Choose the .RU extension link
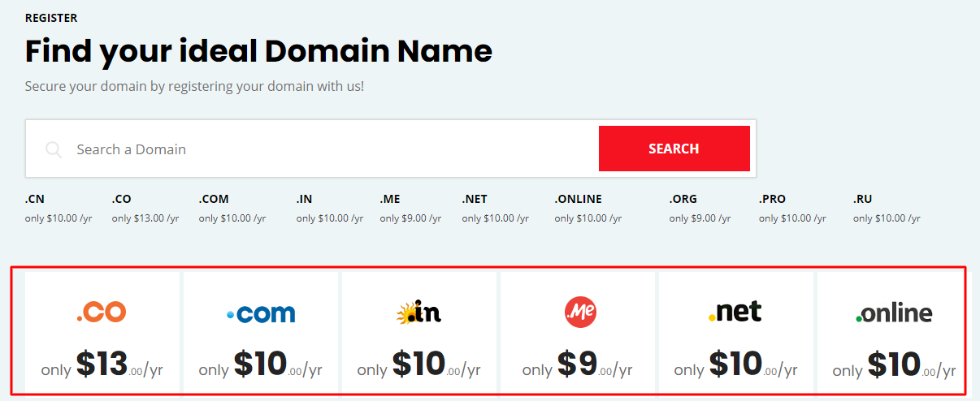Screen dimensions: 980x401 [x=862, y=199]
